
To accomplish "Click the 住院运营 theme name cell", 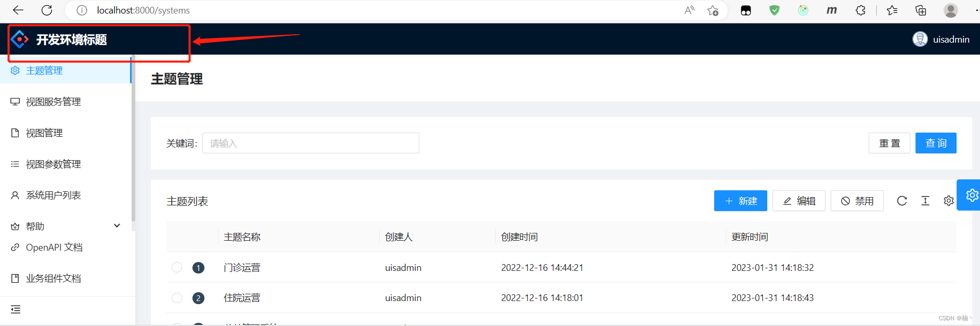I will pyautogui.click(x=242, y=298).
